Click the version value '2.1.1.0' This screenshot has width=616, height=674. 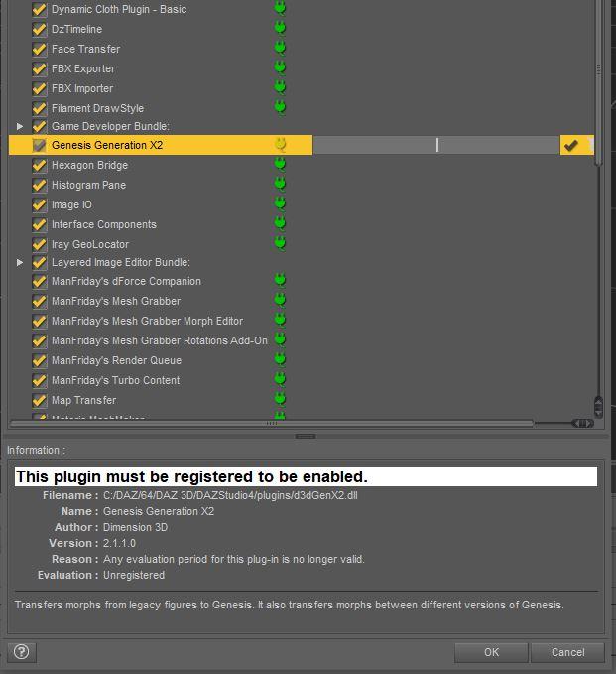(x=119, y=543)
